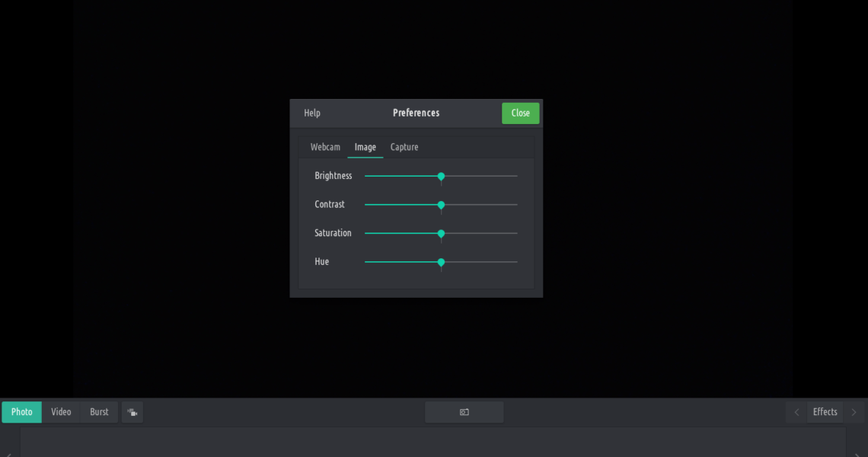Select the Image preferences tab
The image size is (868, 457).
tap(365, 147)
